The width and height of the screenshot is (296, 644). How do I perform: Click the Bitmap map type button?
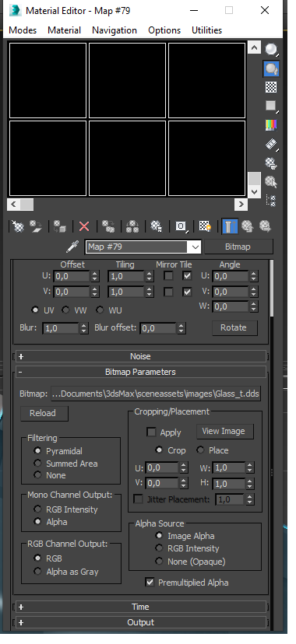pyautogui.click(x=238, y=247)
